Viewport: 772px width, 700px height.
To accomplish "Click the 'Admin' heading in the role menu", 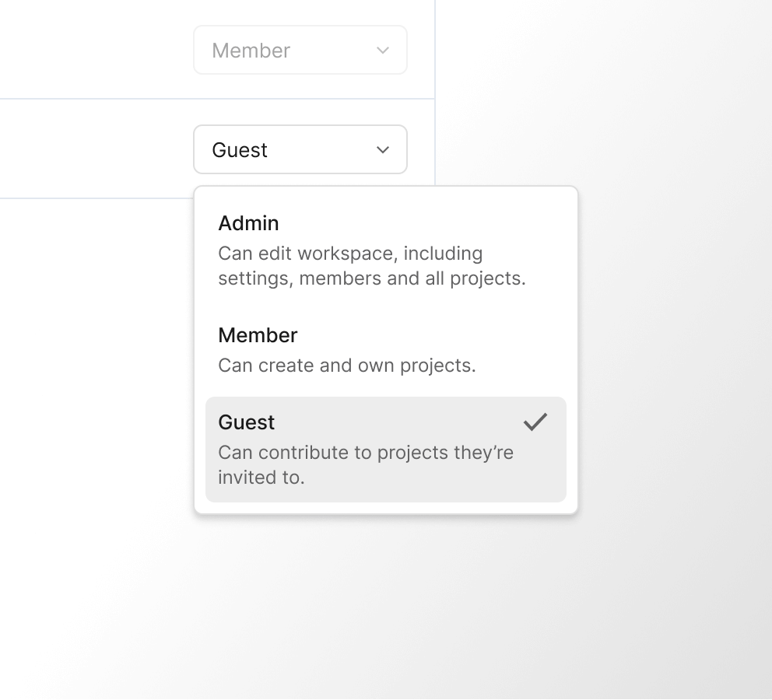I will tap(248, 223).
